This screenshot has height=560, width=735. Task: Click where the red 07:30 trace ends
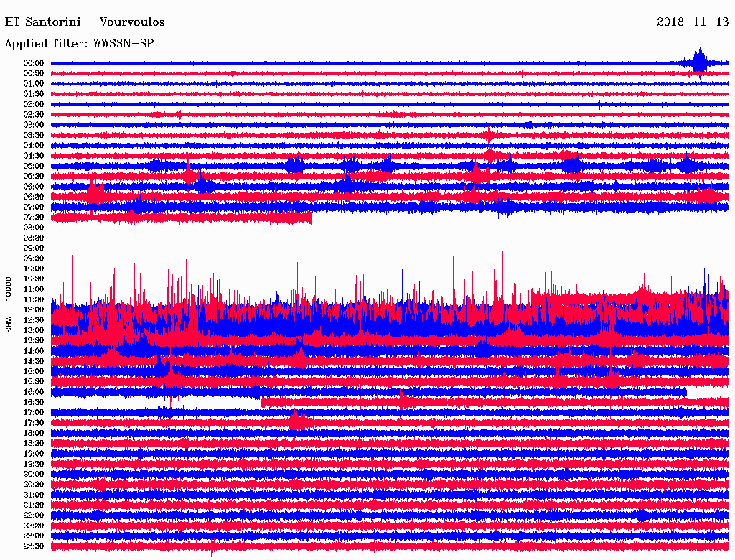coord(311,217)
